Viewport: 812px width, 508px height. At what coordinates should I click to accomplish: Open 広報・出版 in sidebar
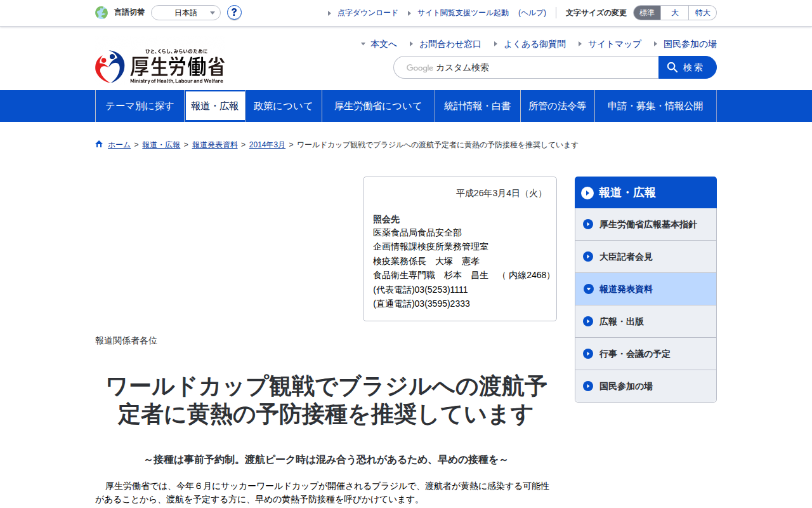646,321
